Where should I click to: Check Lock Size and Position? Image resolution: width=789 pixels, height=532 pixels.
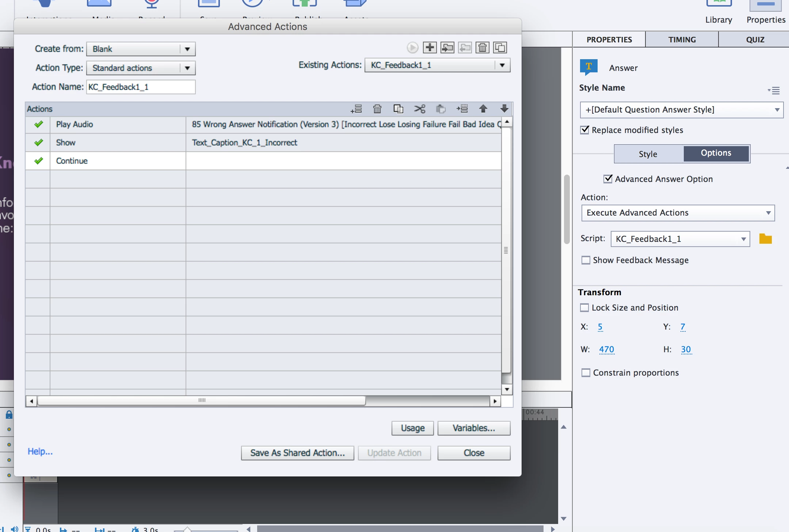click(584, 308)
